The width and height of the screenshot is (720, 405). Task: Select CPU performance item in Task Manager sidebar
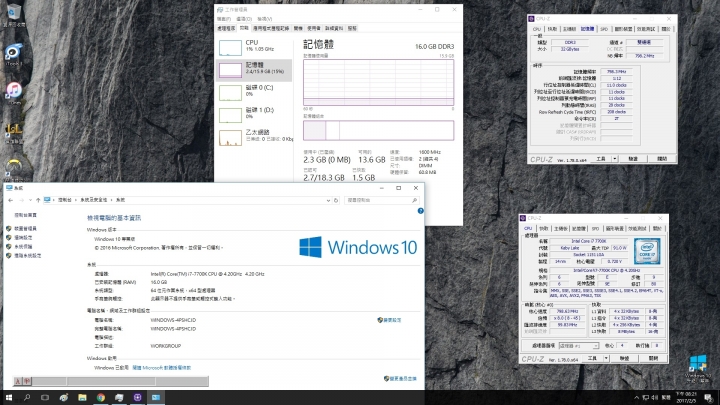254,47
